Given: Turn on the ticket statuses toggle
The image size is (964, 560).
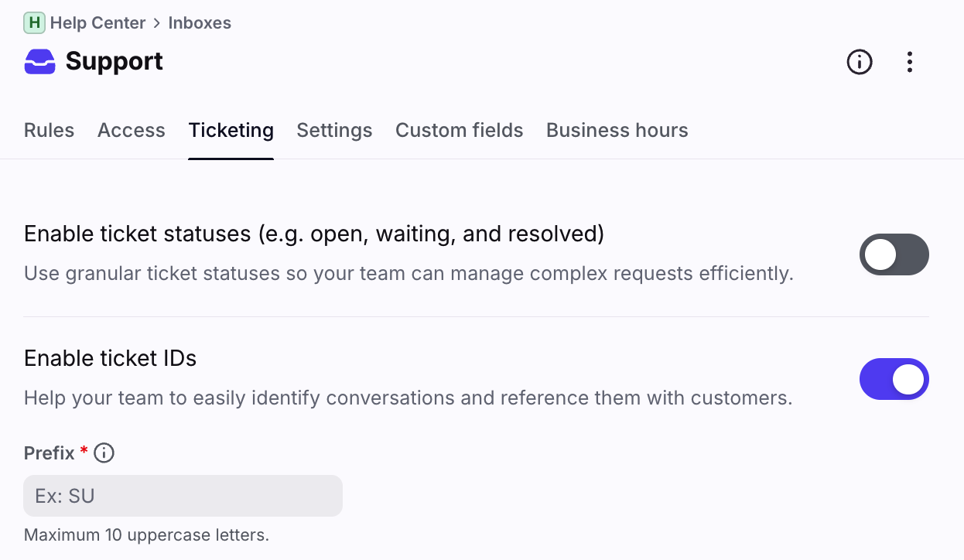Looking at the screenshot, I should (x=894, y=254).
